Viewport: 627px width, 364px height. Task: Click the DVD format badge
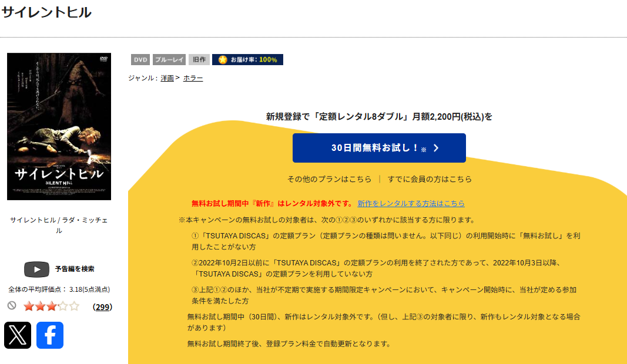(x=140, y=59)
